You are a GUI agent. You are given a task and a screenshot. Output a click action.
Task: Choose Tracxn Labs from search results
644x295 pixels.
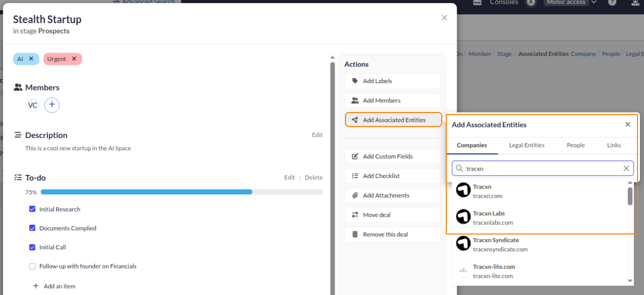(489, 217)
